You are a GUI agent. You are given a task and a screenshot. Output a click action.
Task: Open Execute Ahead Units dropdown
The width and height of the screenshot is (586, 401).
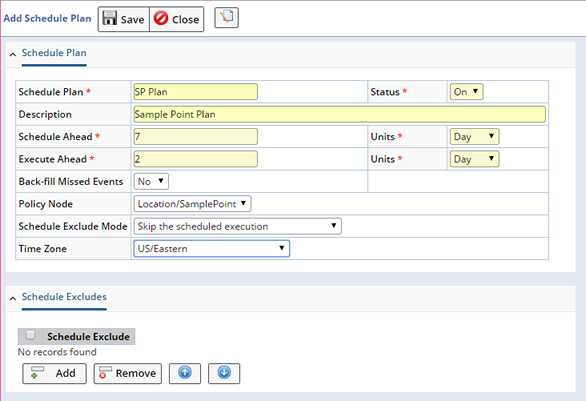[x=474, y=159]
